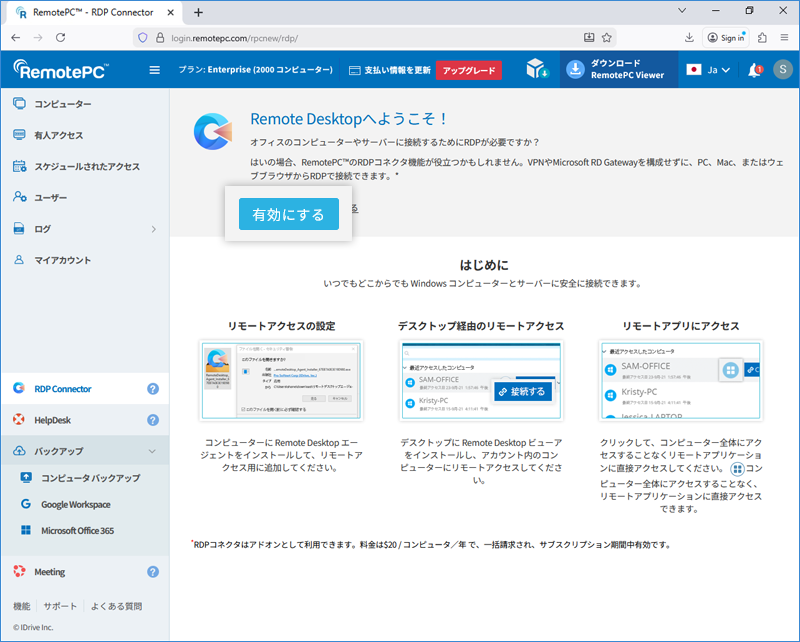Image resolution: width=800 pixels, height=642 pixels.
Task: Go forward in browser
Action: [x=38, y=38]
